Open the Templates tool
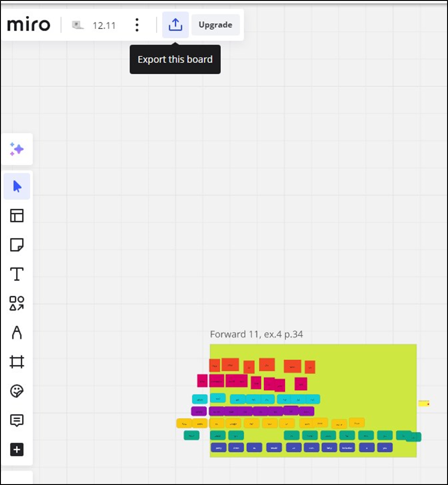This screenshot has height=485, width=448. tap(16, 215)
